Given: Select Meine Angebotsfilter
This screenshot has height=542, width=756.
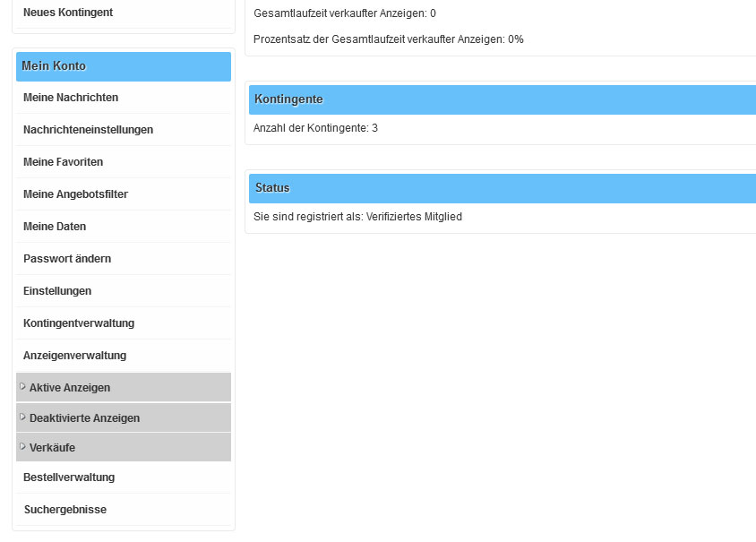Looking at the screenshot, I should coord(124,194).
